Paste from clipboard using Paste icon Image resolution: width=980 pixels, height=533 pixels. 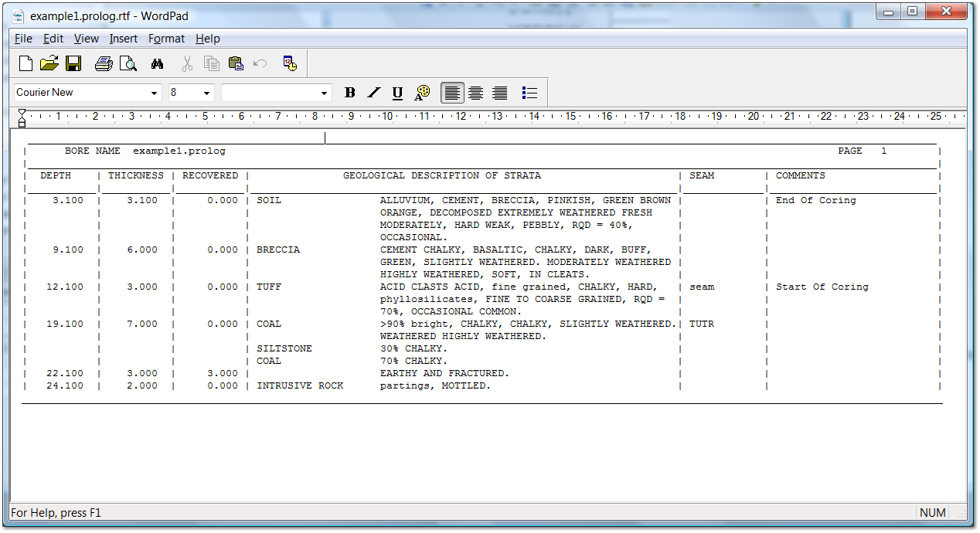pyautogui.click(x=236, y=64)
